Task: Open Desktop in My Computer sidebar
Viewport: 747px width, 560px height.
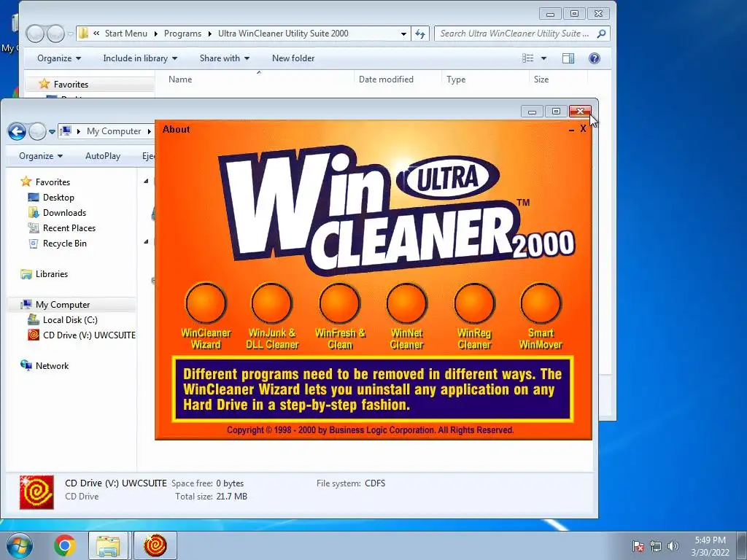Action: (58, 197)
